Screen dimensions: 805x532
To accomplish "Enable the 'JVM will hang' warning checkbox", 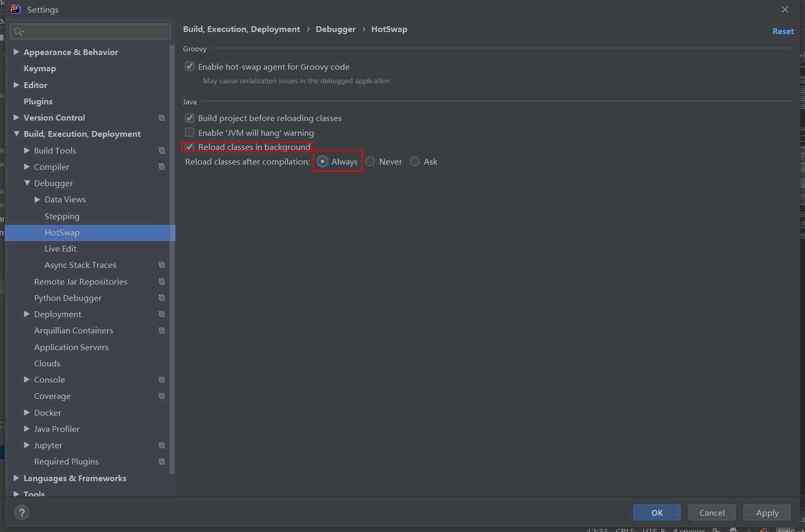I will (x=190, y=133).
